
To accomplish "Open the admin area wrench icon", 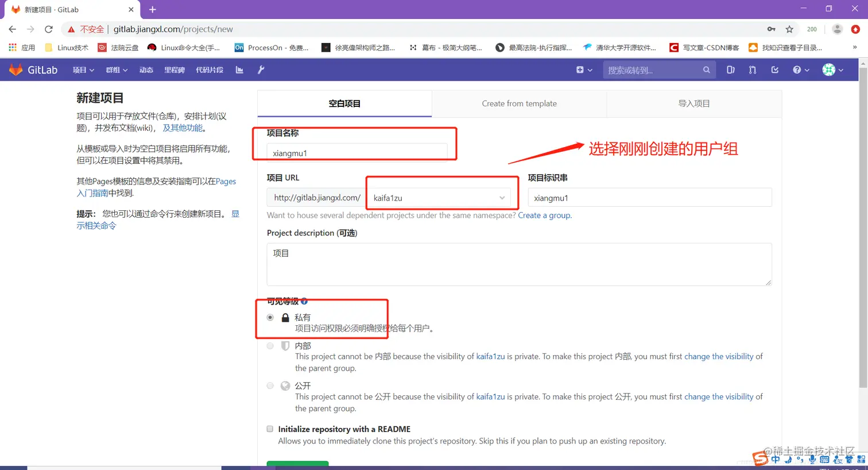I will (261, 70).
